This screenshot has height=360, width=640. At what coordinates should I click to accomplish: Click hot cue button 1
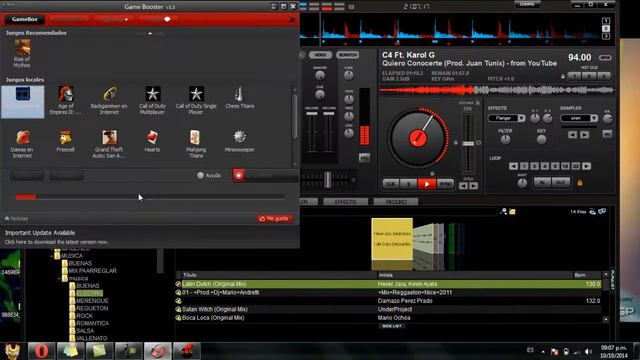click(575, 76)
